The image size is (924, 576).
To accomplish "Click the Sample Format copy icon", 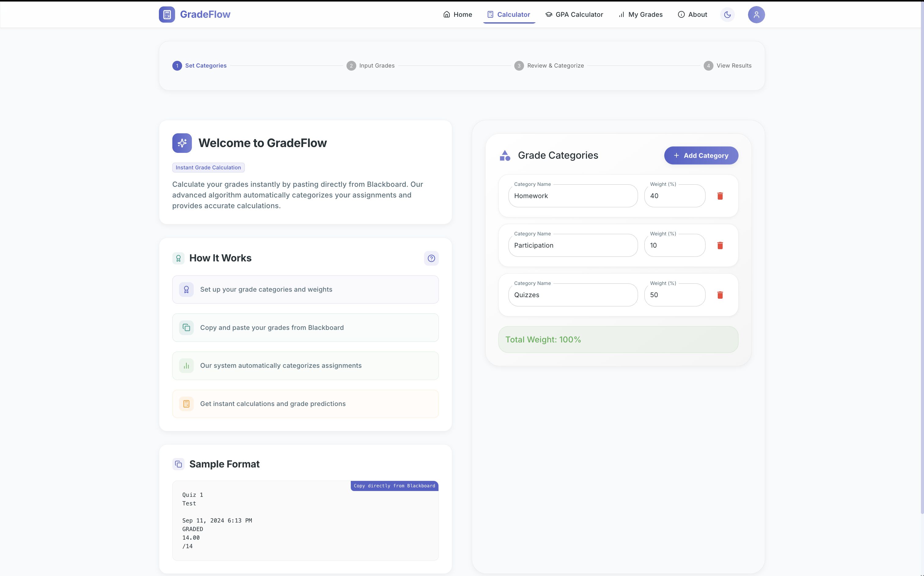I will pos(178,464).
